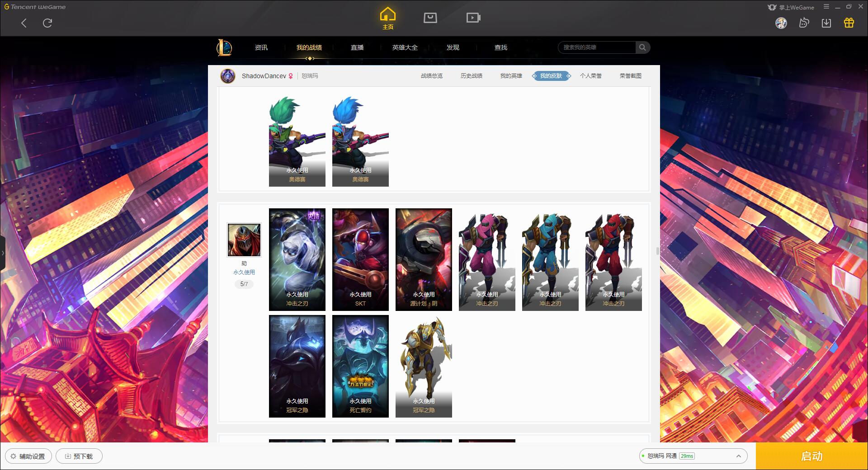Open 荣誉截图 sub-tab
This screenshot has width=868, height=470.
click(631, 76)
